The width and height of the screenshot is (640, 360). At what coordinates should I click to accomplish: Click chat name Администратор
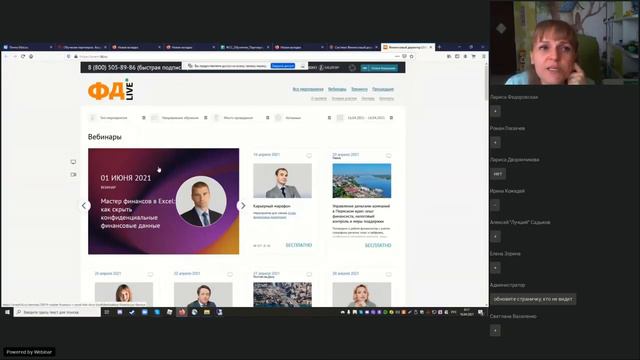508,285
